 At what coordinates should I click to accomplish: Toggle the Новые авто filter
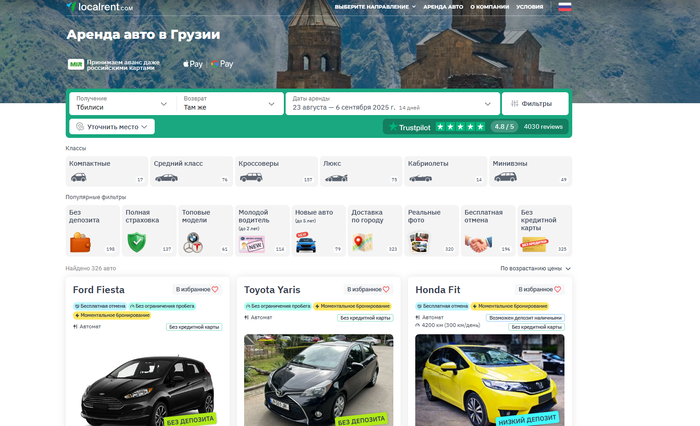[x=319, y=230]
